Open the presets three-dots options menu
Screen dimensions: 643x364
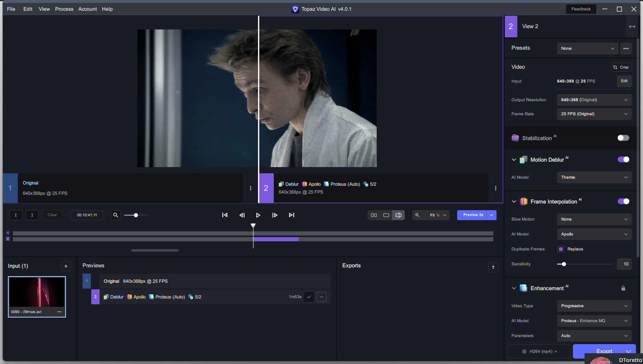[626, 49]
